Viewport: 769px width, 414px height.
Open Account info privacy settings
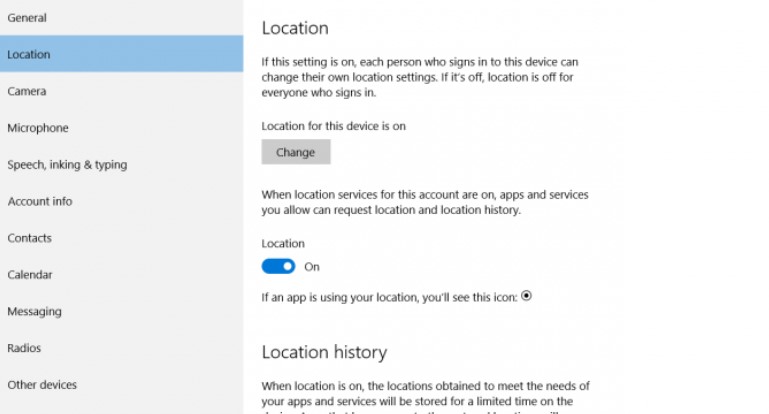tap(40, 201)
